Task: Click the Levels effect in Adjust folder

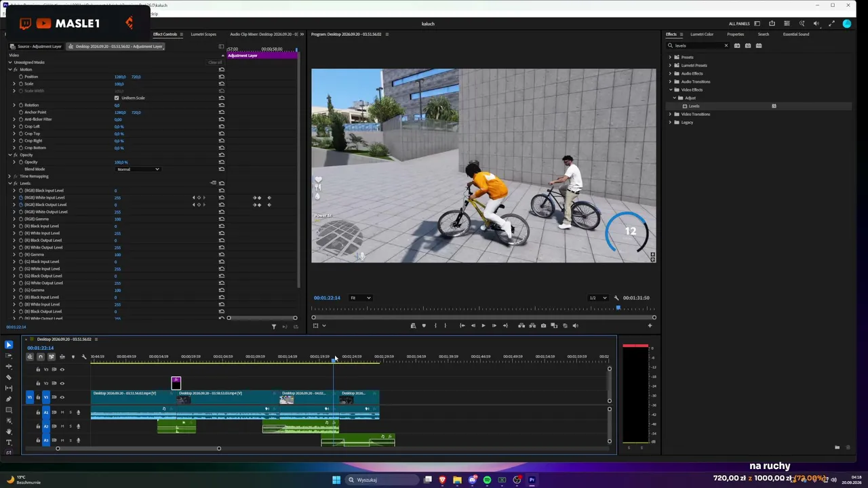Action: click(x=694, y=106)
